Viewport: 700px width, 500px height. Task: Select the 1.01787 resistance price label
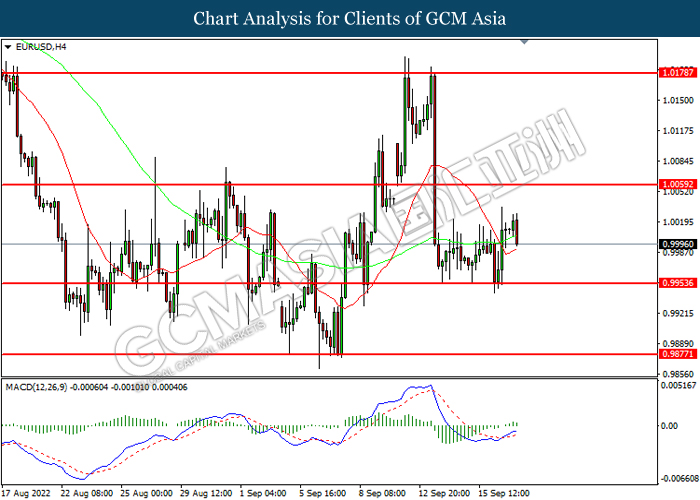[677, 72]
